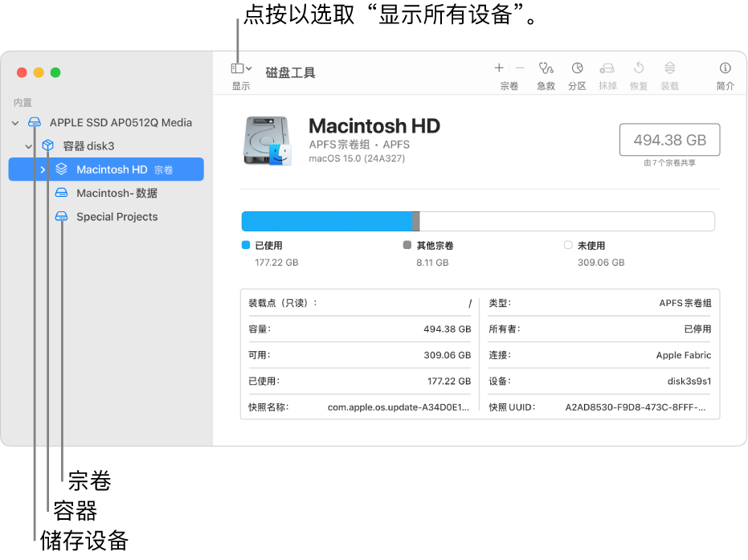Click the blue 已使用 usage bar segment
Viewport: 748px width, 560px height.
click(x=327, y=221)
